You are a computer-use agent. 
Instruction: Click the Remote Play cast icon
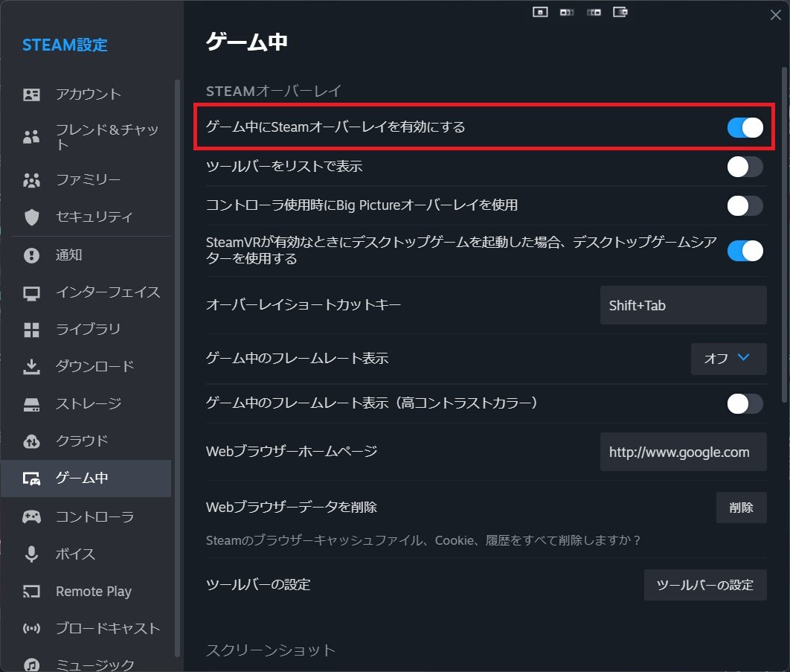(31, 592)
